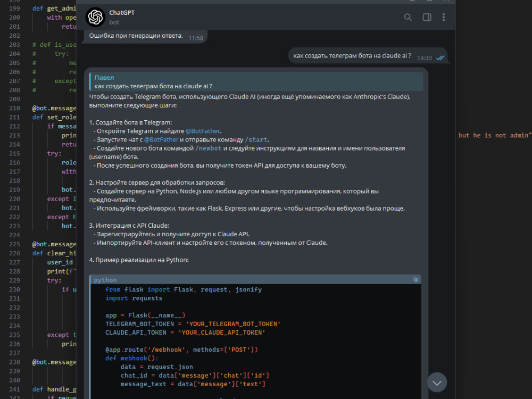Image resolution: width=532 pixels, height=399 pixels.
Task: Click the 'def webhook():' code line
Action: tap(131, 358)
